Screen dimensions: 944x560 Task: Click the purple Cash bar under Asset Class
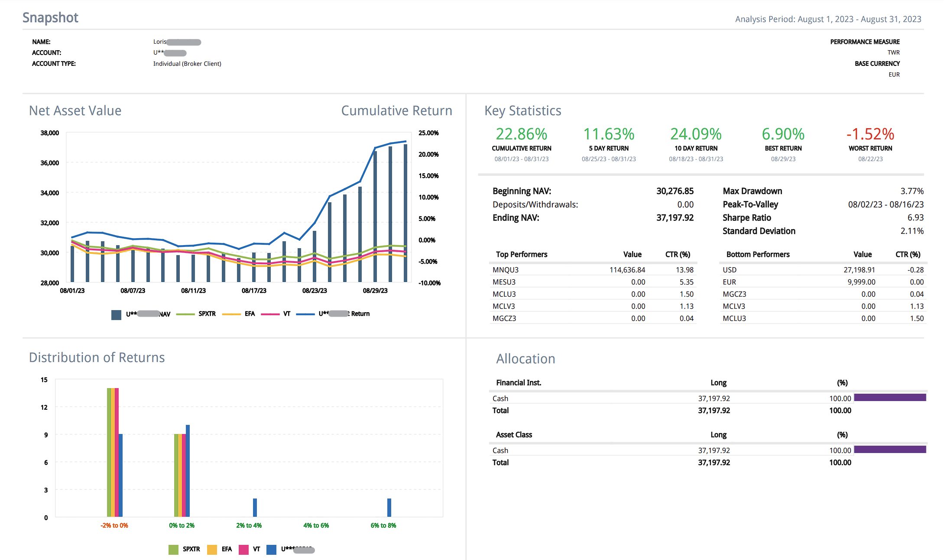click(889, 450)
